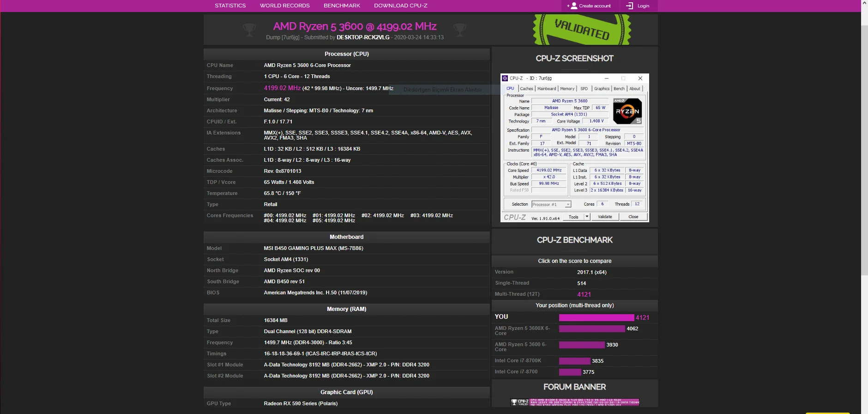Click the motherboard model MSI B450 GAMING PLUS MAX

pyautogui.click(x=313, y=248)
